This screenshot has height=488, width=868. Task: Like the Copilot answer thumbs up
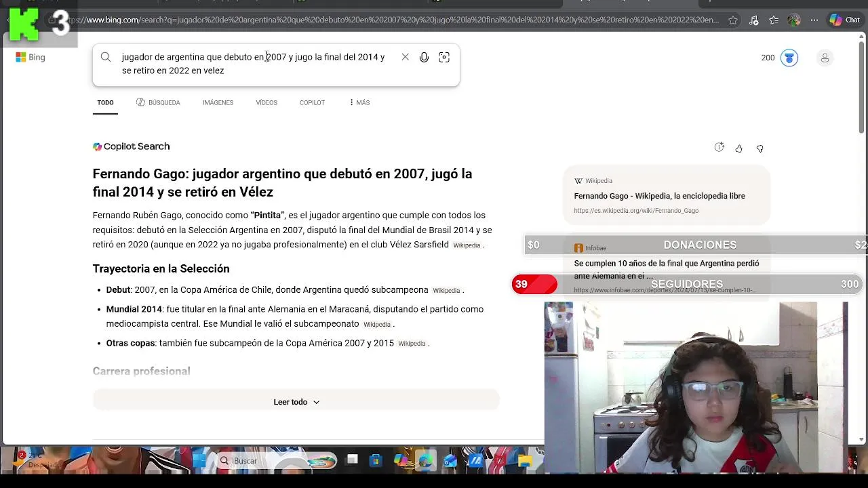click(x=738, y=148)
